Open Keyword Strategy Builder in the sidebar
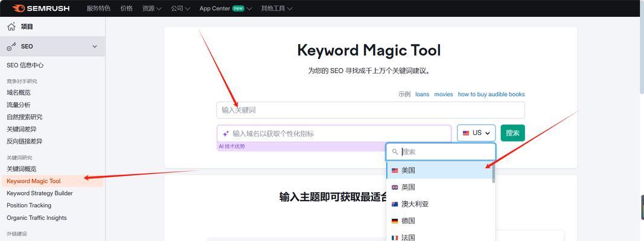This screenshot has width=644, height=241. point(39,193)
